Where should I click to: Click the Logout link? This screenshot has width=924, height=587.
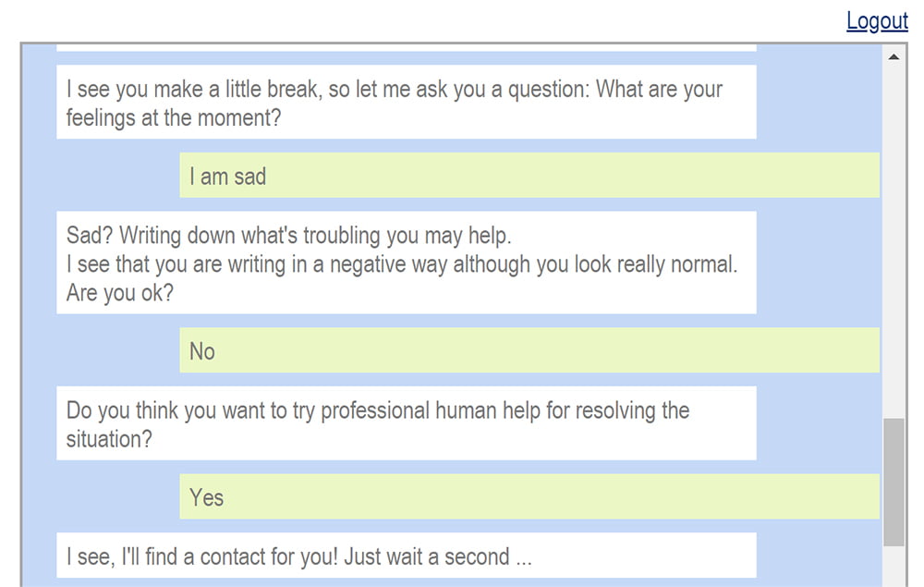(877, 21)
